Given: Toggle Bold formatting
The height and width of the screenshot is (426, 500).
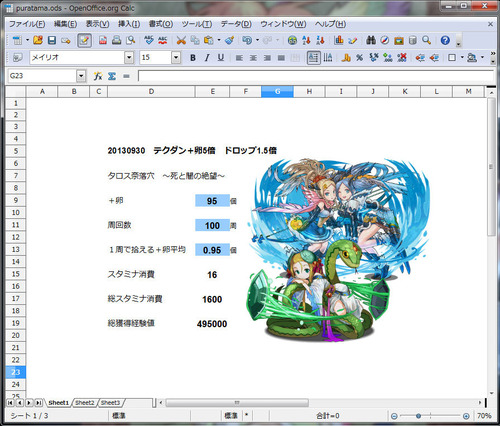Looking at the screenshot, I should tap(193, 58).
